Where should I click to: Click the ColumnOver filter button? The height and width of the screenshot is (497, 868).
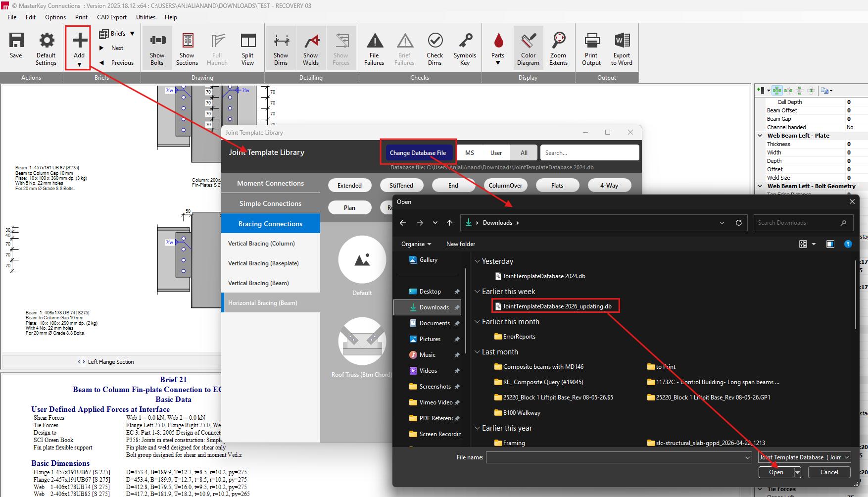click(x=505, y=186)
